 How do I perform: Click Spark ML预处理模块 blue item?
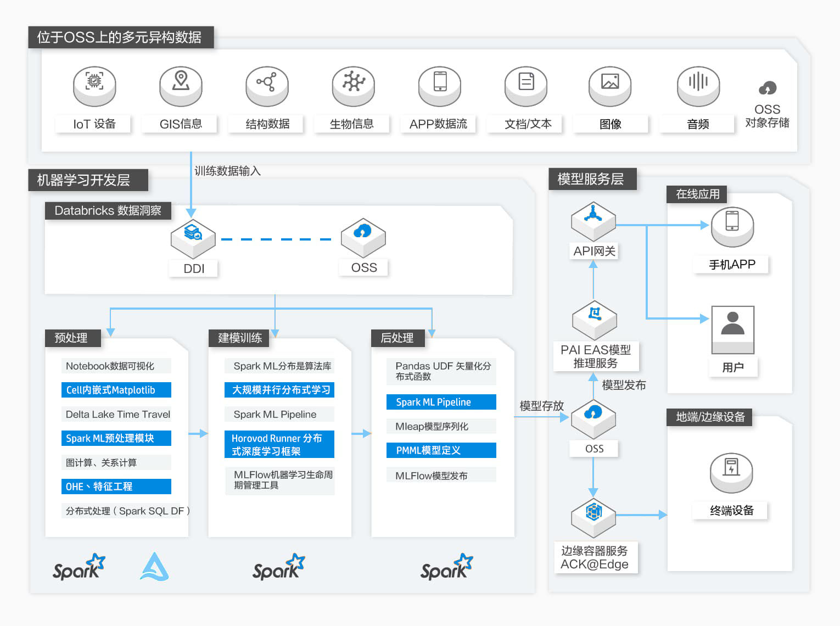(x=116, y=438)
